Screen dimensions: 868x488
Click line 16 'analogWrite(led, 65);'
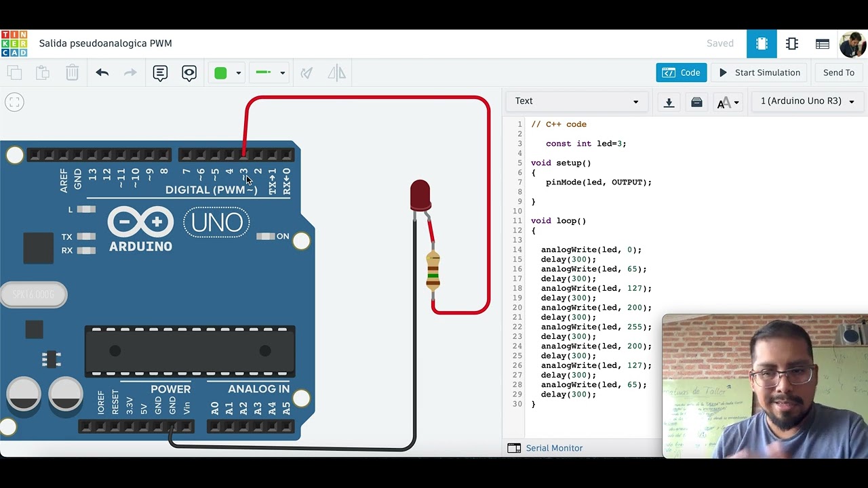593,269
